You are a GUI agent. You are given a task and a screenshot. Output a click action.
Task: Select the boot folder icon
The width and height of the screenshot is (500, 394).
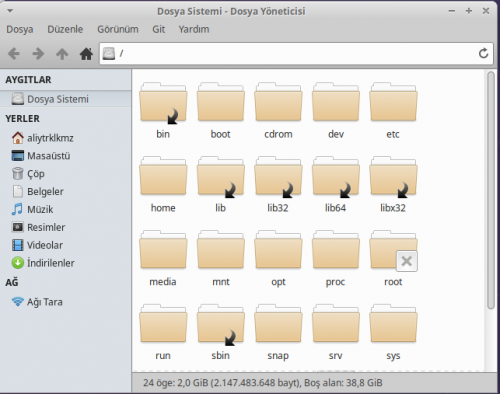pos(221,102)
